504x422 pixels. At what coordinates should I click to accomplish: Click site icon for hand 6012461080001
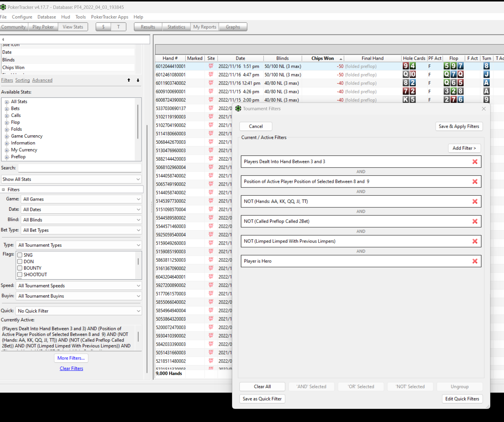(x=211, y=75)
